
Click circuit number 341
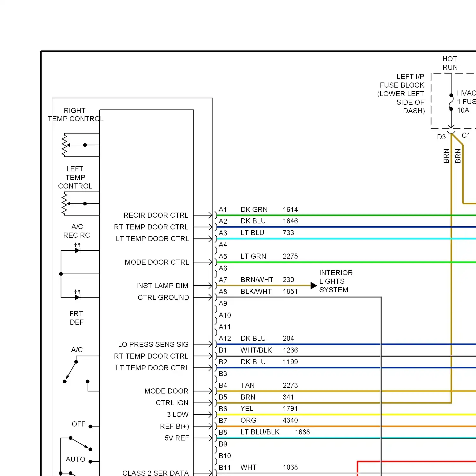pos(288,397)
